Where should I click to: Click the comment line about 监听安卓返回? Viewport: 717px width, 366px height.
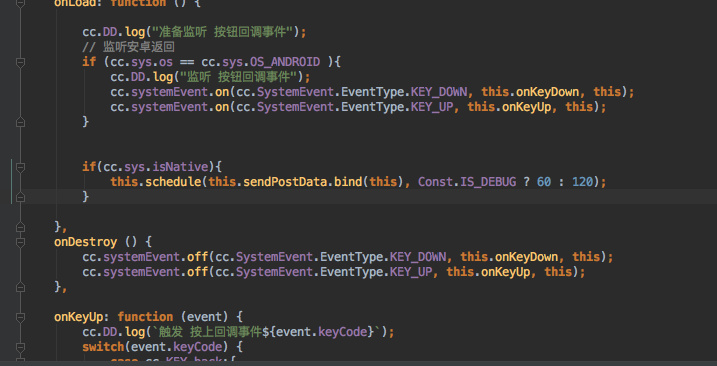tap(128, 47)
